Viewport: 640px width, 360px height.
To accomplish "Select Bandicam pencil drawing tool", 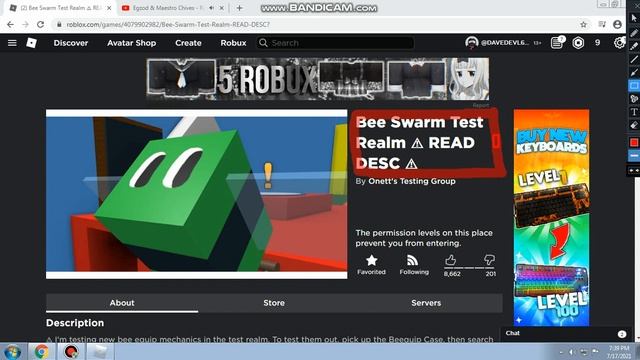I will (634, 32).
